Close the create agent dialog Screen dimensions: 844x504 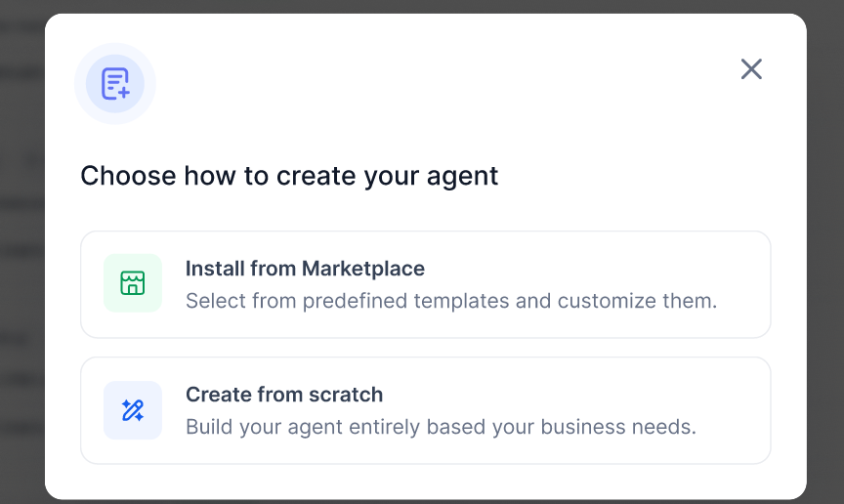pos(751,69)
